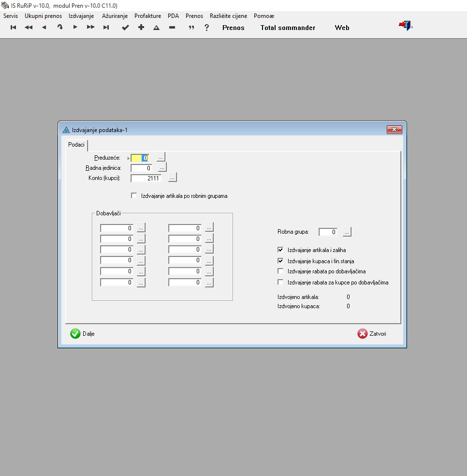Click the Dalje button
This screenshot has width=467, height=476.
click(x=83, y=334)
